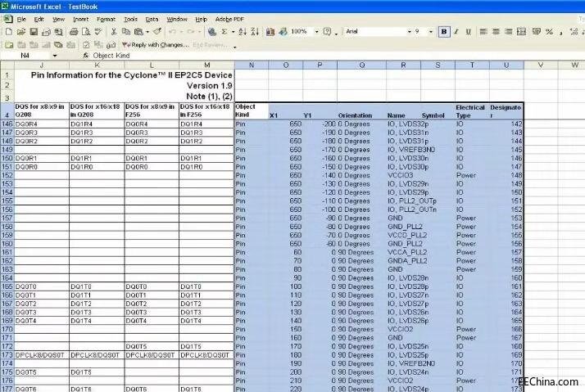Expand the Reviewing toolbar options arrow
The height and width of the screenshot is (392, 585).
(235, 47)
